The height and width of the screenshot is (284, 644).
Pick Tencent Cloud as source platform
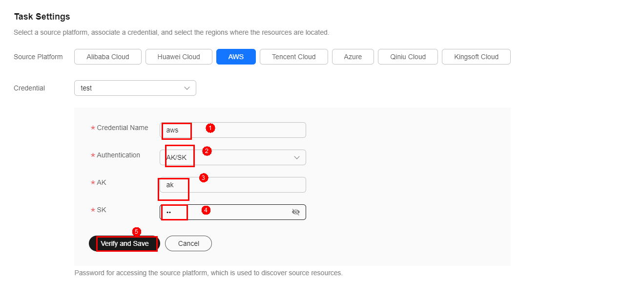(x=293, y=57)
